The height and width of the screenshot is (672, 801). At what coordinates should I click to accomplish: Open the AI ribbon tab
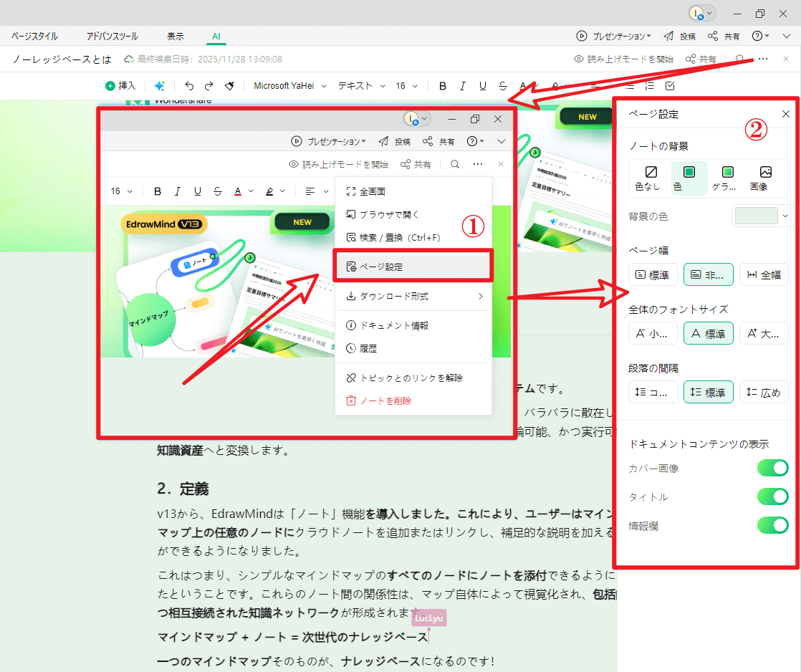216,35
